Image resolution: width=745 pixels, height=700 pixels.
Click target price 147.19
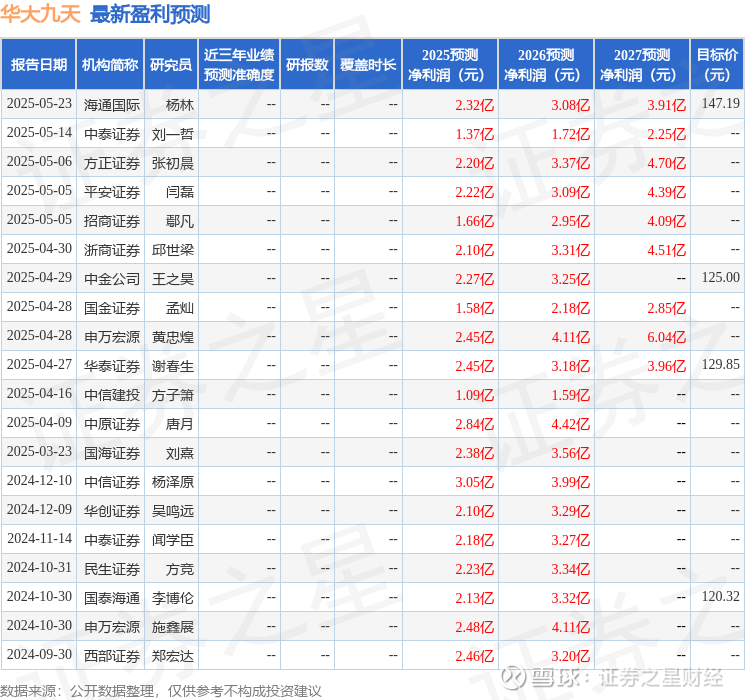720,103
